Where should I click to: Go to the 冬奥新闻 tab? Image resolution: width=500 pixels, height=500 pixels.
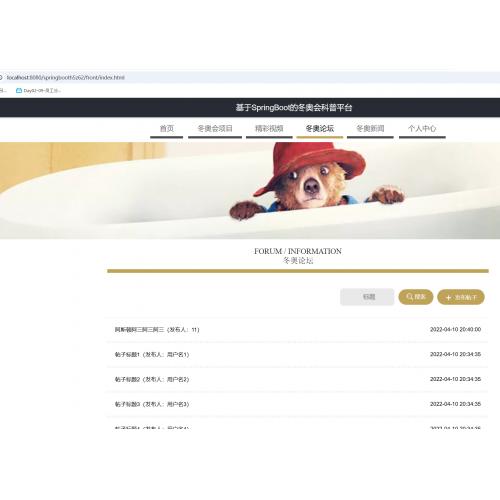pyautogui.click(x=370, y=129)
